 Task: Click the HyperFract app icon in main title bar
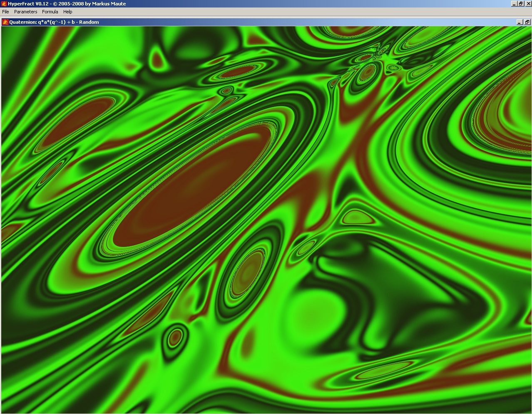[x=4, y=4]
